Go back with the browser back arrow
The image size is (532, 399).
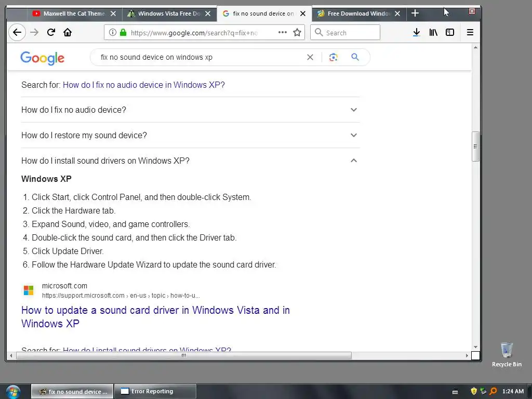(x=17, y=32)
